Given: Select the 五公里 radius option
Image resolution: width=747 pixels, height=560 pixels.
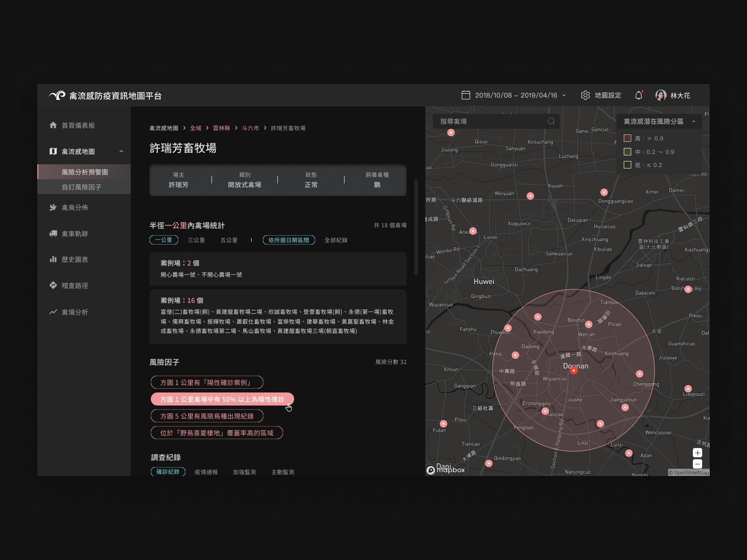Looking at the screenshot, I should click(229, 240).
